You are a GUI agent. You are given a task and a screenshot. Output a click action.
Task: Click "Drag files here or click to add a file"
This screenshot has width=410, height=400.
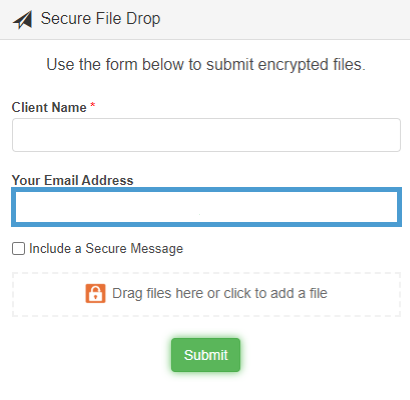[x=220, y=294]
